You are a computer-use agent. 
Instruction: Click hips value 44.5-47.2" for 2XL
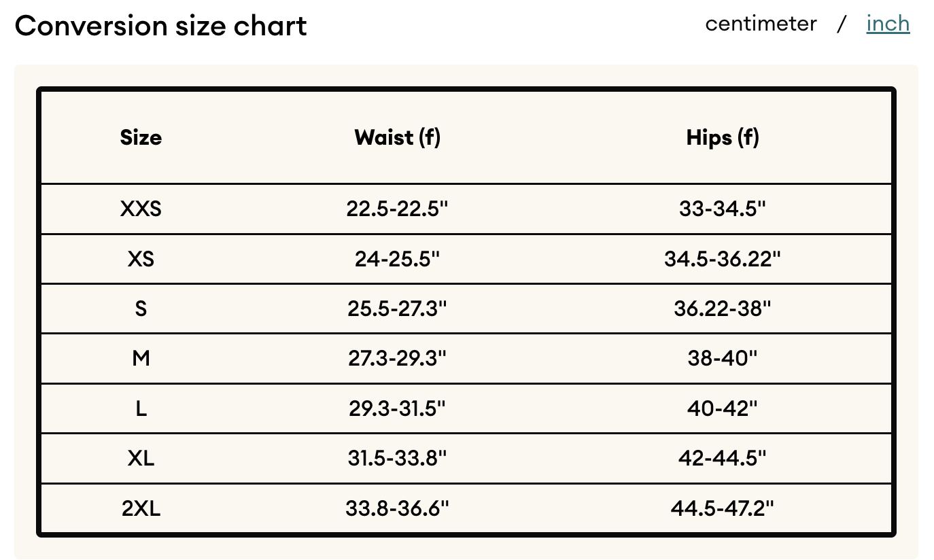click(x=723, y=508)
